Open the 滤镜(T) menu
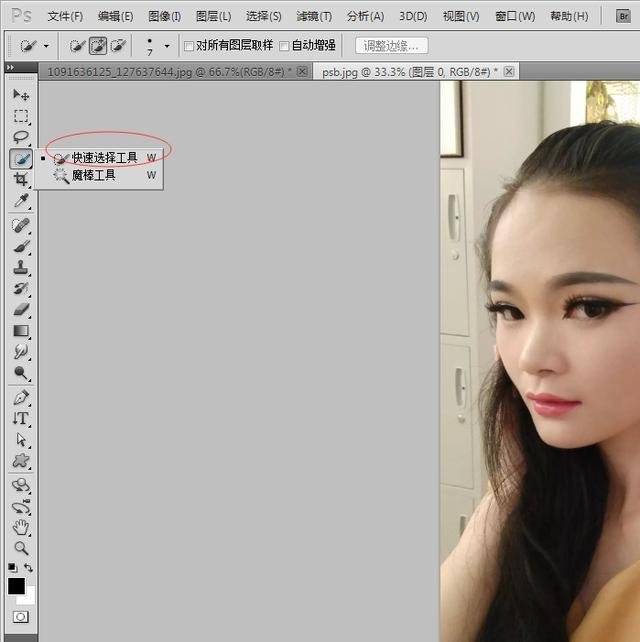 314,16
